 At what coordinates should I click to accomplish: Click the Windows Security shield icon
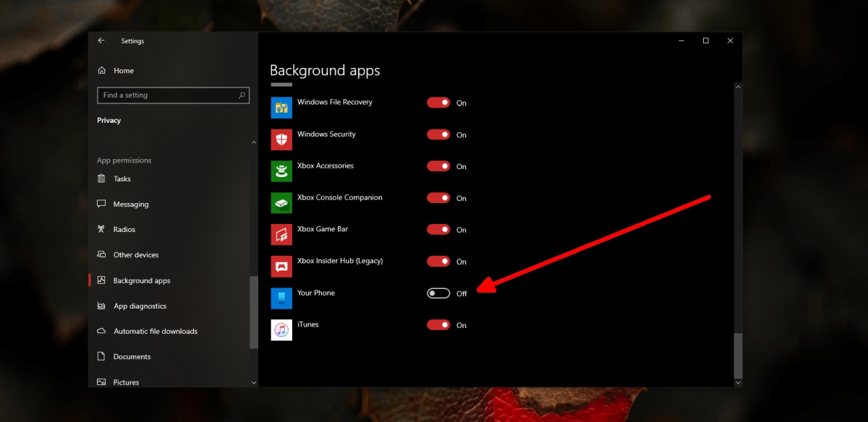[x=281, y=139]
